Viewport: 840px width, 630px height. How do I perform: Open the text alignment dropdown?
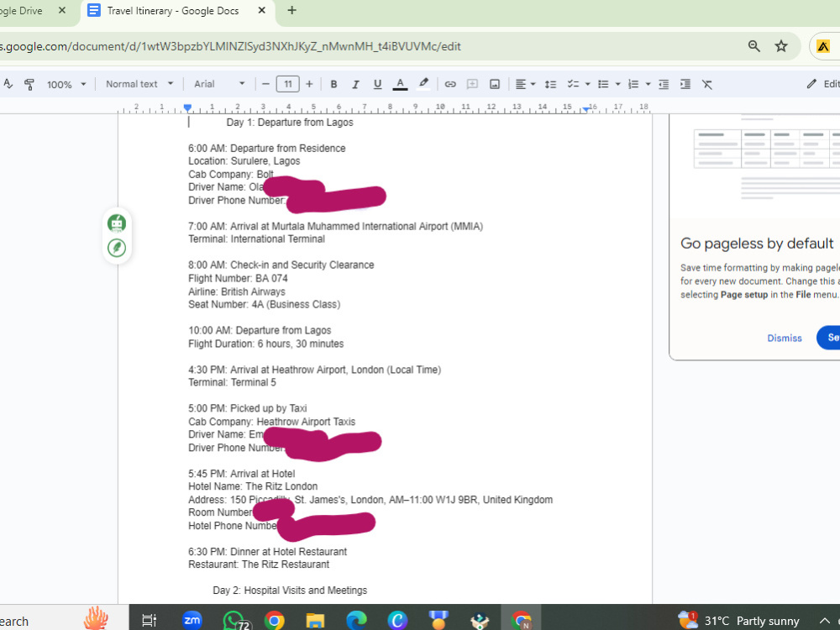pyautogui.click(x=525, y=84)
